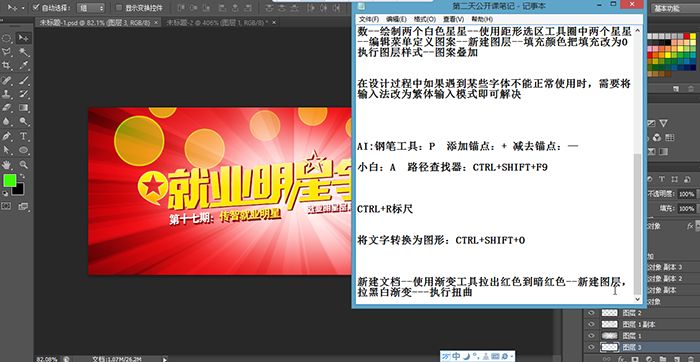The width and height of the screenshot is (700, 362).
Task: Select the Elliptical Marquee tool
Action: [7, 38]
